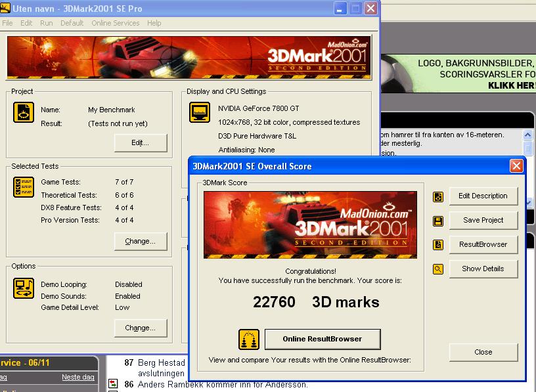
Task: Close the Overall Score dialog with X
Action: tap(516, 166)
